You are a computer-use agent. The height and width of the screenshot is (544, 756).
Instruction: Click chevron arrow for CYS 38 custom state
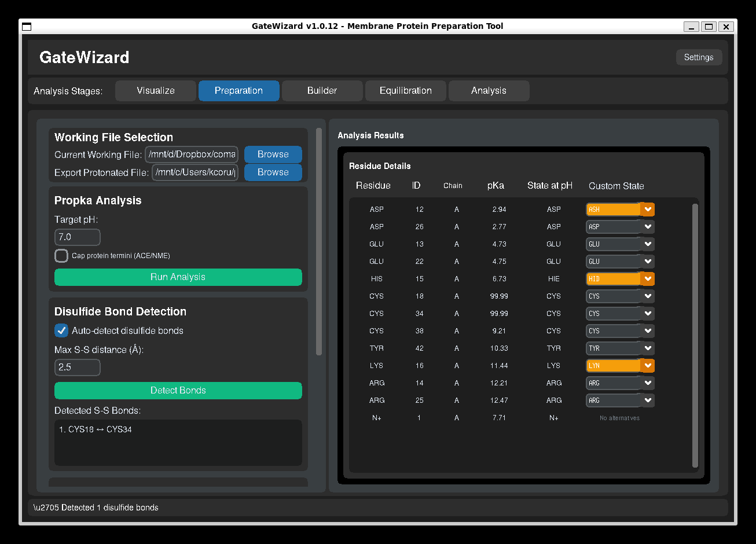click(648, 331)
